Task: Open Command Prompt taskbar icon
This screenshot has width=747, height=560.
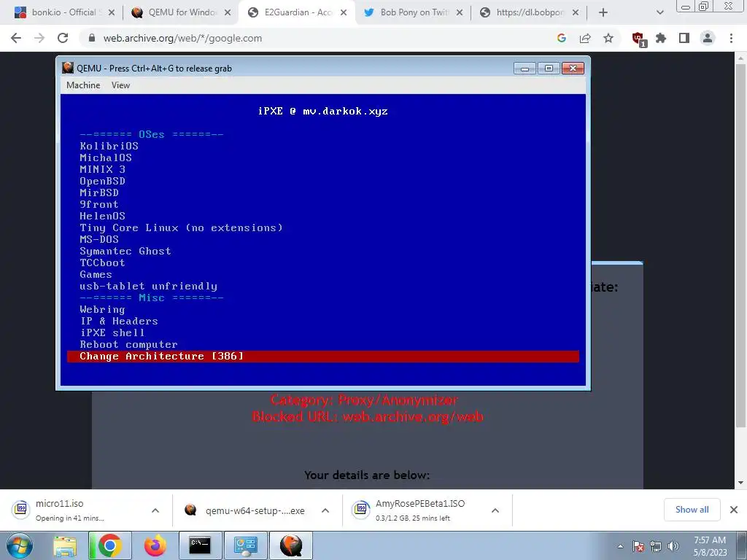Action: point(200,545)
